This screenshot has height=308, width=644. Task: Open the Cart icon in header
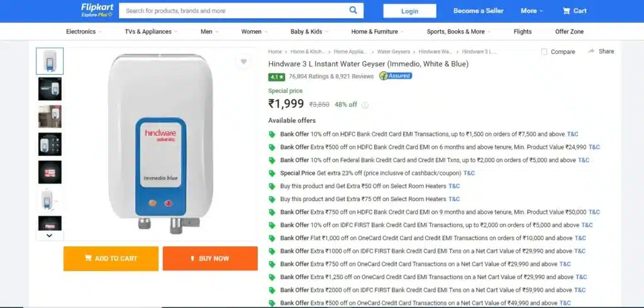567,11
